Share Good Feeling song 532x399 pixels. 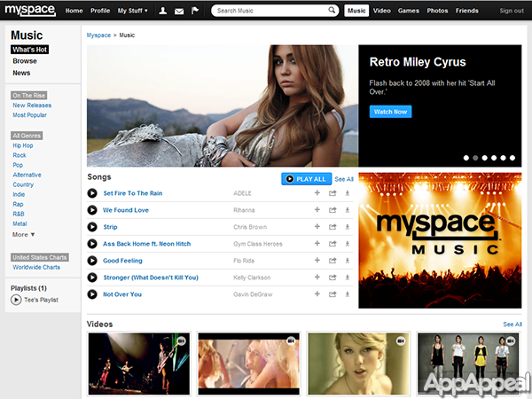pyautogui.click(x=332, y=261)
